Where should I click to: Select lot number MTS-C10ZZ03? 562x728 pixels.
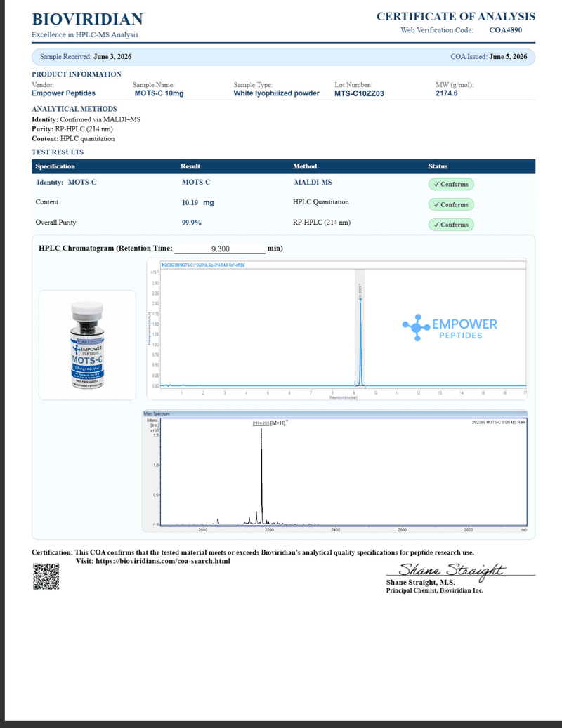pyautogui.click(x=359, y=93)
